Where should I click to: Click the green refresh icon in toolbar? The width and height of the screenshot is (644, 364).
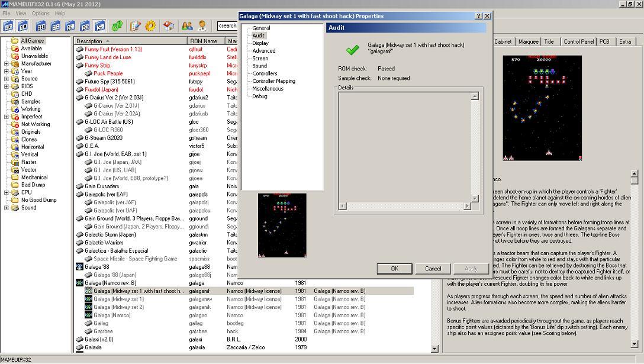pyautogui.click(x=117, y=26)
